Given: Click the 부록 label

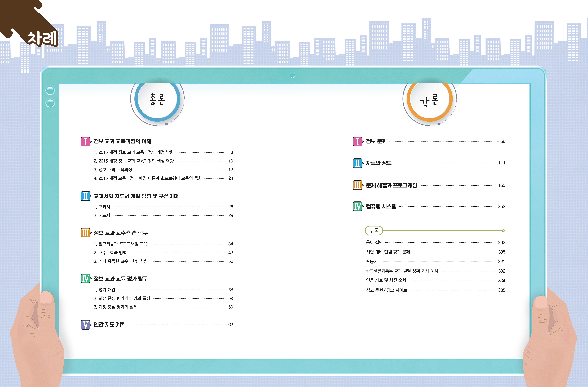Looking at the screenshot, I should tap(374, 231).
